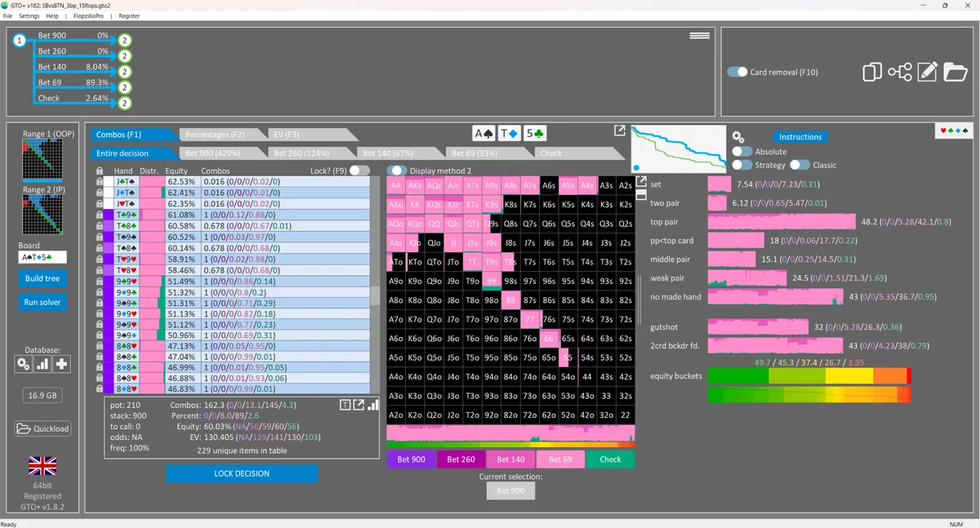Toggle Card removal (F10) switch

tap(737, 72)
